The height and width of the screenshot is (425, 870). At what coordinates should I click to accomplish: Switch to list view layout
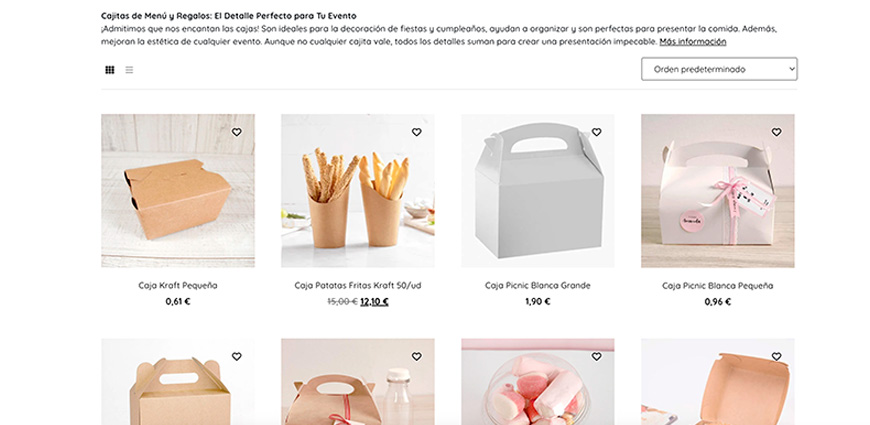click(129, 70)
